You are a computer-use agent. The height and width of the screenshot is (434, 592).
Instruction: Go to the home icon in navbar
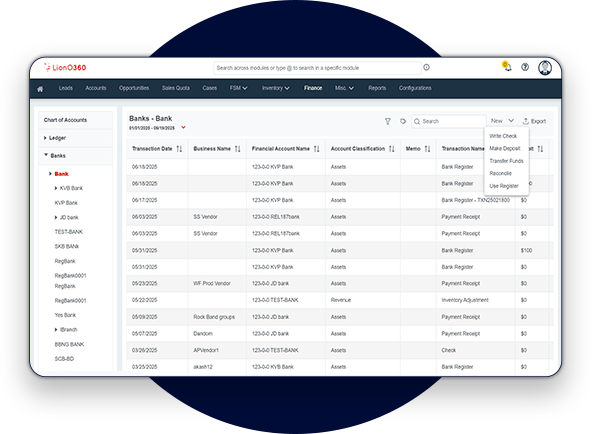click(x=40, y=89)
